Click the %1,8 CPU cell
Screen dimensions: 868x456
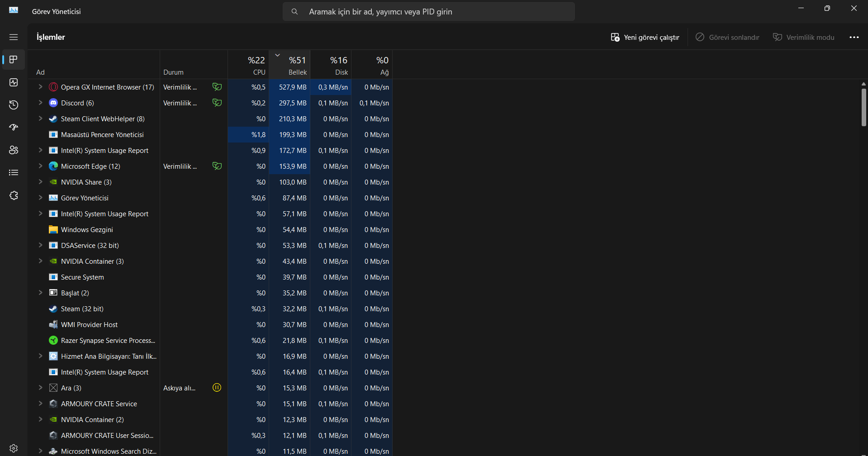pyautogui.click(x=248, y=134)
